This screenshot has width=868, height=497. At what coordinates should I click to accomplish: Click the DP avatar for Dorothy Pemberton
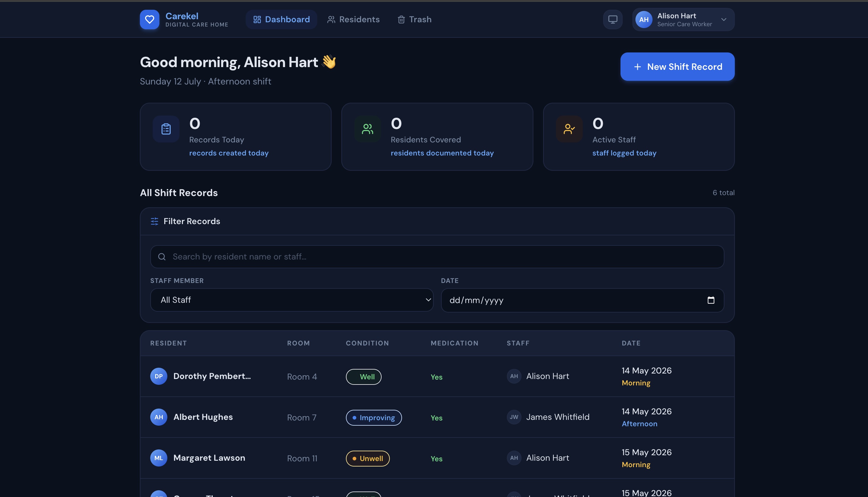[159, 376]
